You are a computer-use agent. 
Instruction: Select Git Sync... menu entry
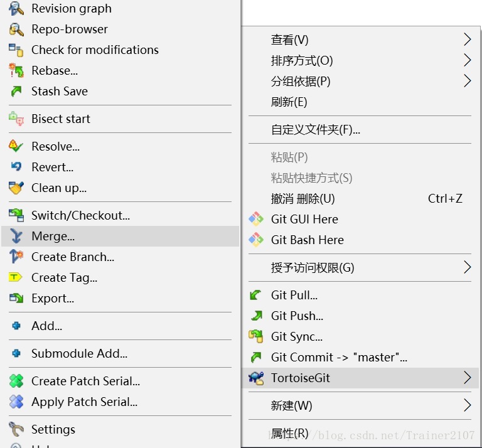[x=360, y=336]
